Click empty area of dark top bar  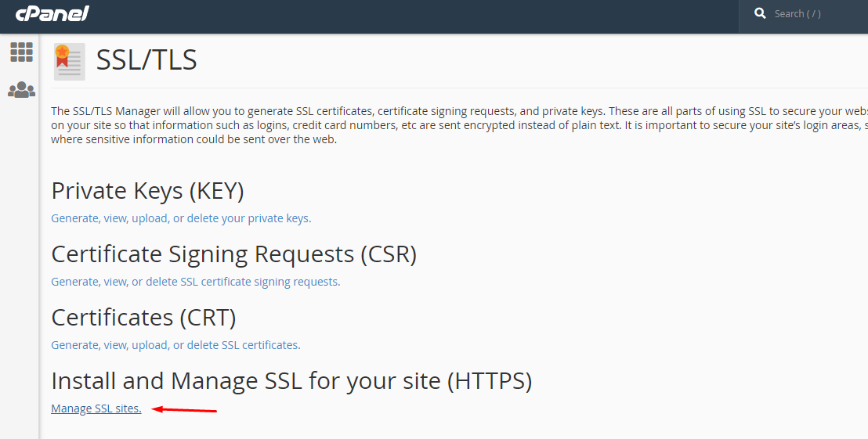click(415, 16)
